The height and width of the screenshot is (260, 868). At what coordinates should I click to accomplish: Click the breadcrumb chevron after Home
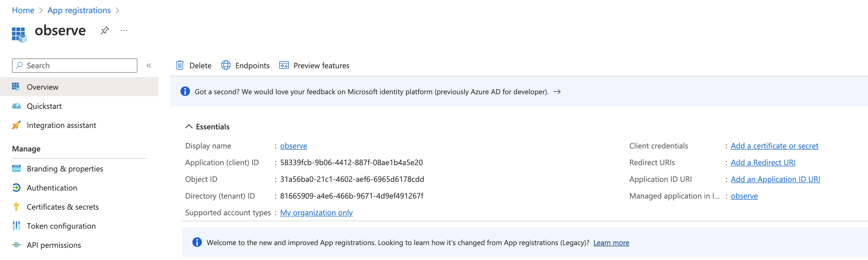pos(41,10)
